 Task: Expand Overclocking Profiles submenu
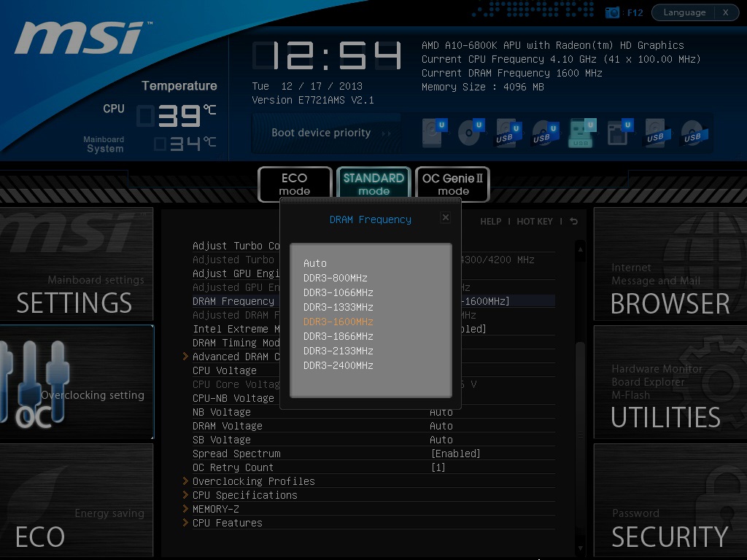pos(253,481)
